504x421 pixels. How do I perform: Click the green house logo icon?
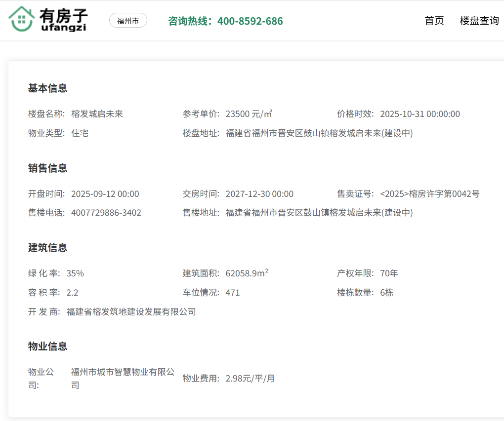[21, 20]
